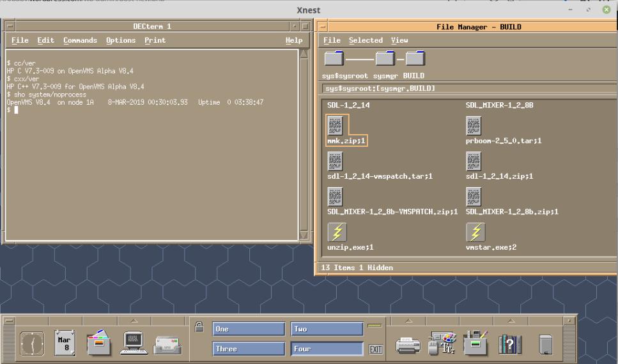This screenshot has height=364, width=618.
Task: Switch to workspace Three
Action: [x=249, y=349]
